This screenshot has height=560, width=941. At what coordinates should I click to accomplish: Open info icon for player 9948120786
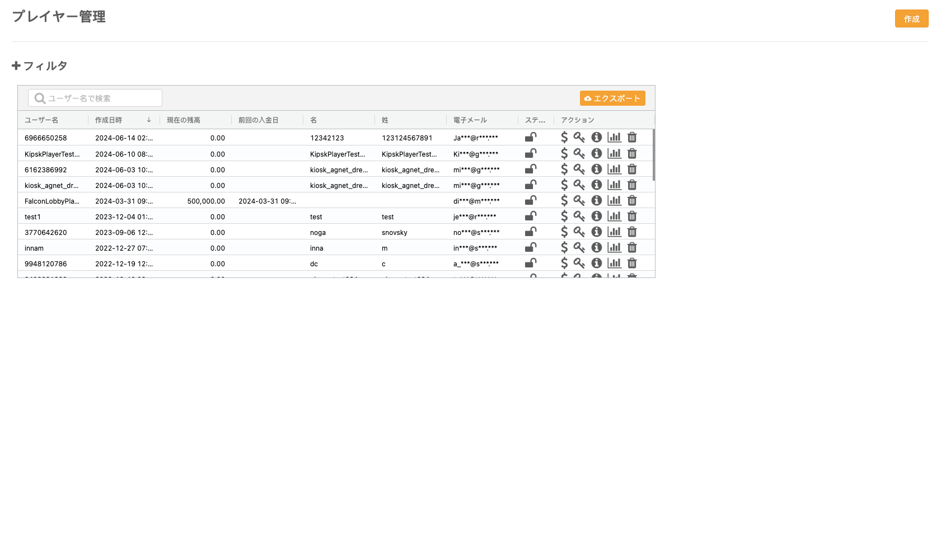point(597,263)
